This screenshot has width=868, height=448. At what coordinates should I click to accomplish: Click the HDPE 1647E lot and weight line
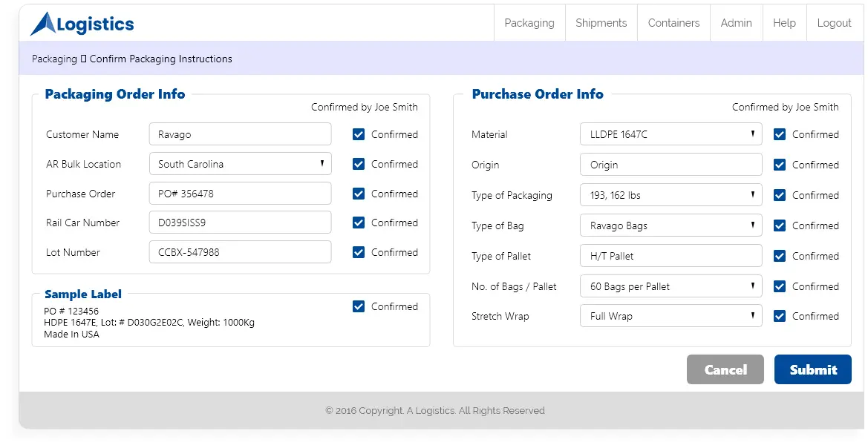149,323
